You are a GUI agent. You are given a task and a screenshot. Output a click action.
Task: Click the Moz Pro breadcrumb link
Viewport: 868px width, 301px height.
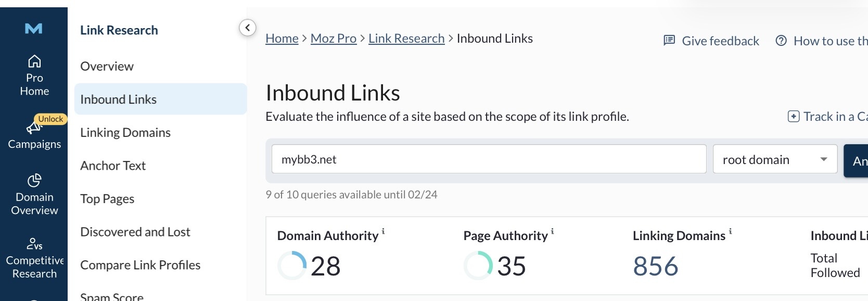pos(333,39)
